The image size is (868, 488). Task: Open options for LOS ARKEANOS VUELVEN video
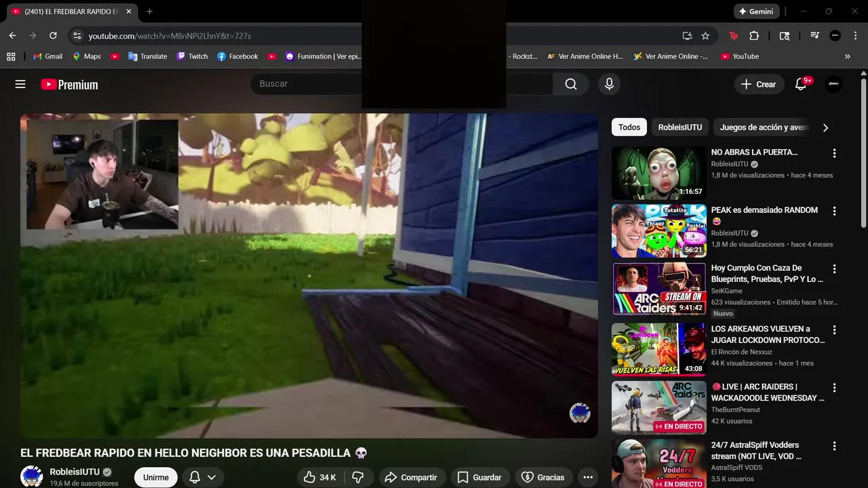(835, 330)
